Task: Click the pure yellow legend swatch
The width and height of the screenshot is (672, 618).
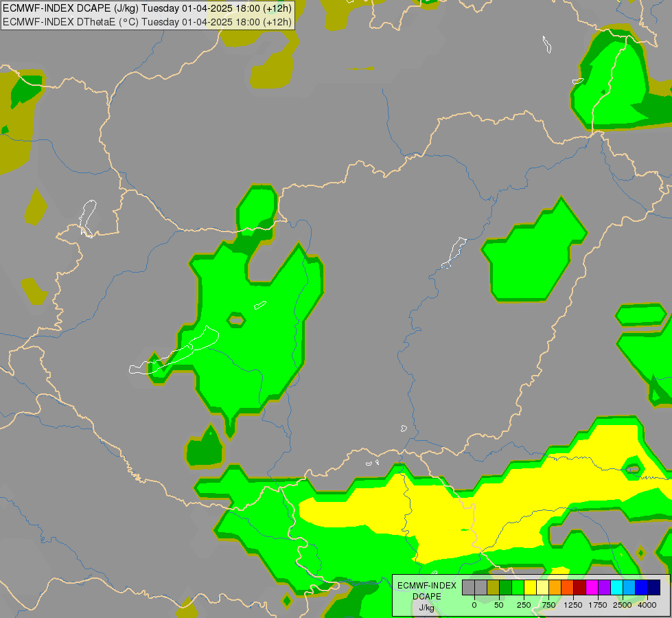Action: tap(530, 588)
